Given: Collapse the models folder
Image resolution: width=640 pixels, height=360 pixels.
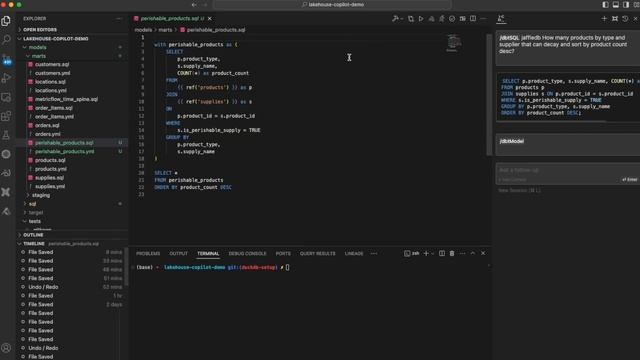Looking at the screenshot, I should 38,47.
